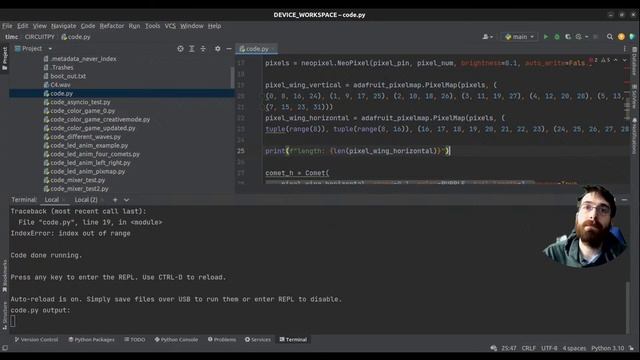This screenshot has width=640, height=360.
Task: Select code_color_game_creativemode.py file
Action: 100,119
